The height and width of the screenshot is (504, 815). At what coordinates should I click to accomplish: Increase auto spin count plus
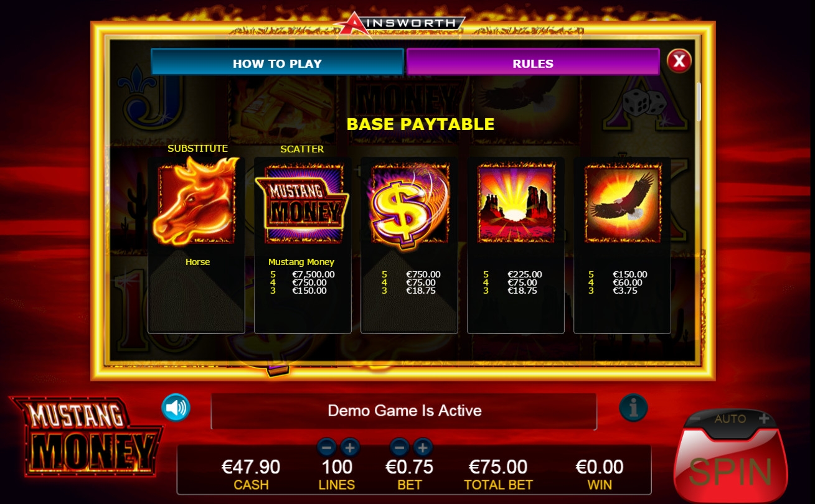763,419
